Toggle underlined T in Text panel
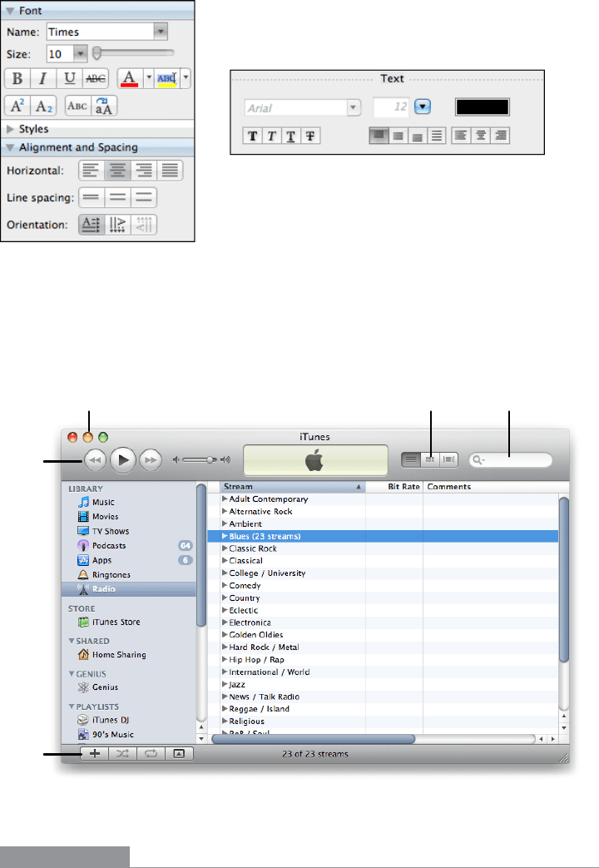599x868 pixels. click(x=291, y=136)
